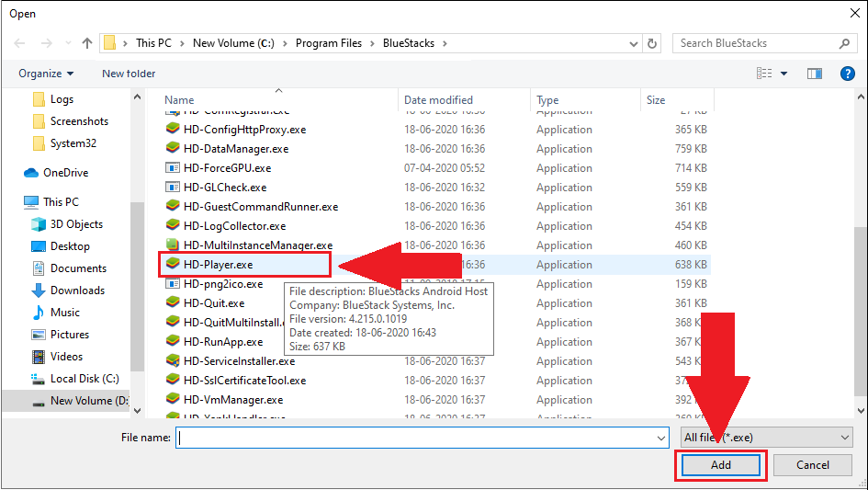Click the Cancel button
The width and height of the screenshot is (868, 490).
click(813, 465)
